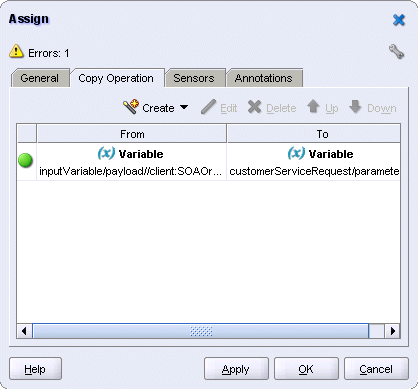
Task: Click the yellow warning errors icon
Action: (16, 51)
